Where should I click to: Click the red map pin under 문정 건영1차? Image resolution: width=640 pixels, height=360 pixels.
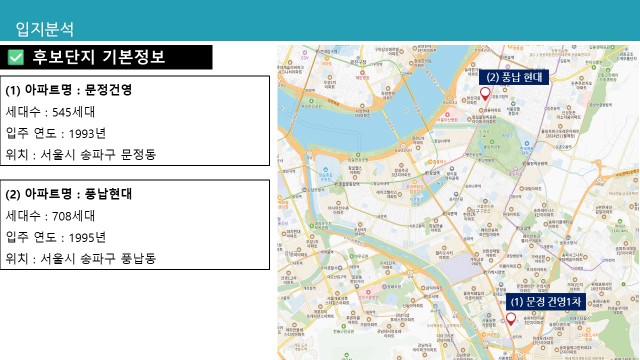coord(511,319)
